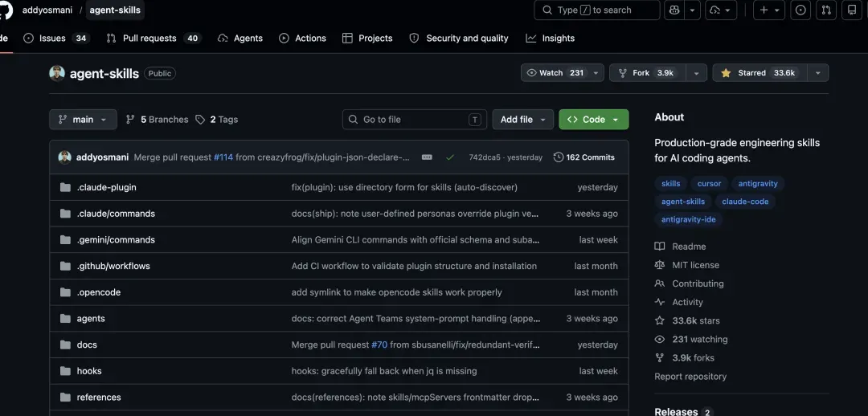The image size is (868, 416).
Task: Expand the Watch notifications dropdown arrow
Action: [x=596, y=73]
